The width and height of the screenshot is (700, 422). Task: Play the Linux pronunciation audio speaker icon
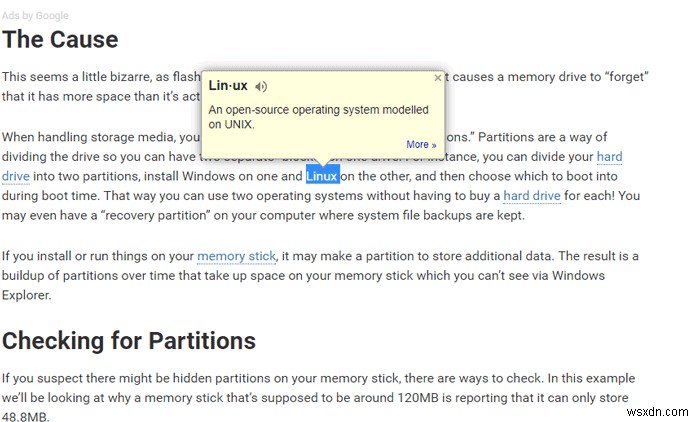click(261, 87)
